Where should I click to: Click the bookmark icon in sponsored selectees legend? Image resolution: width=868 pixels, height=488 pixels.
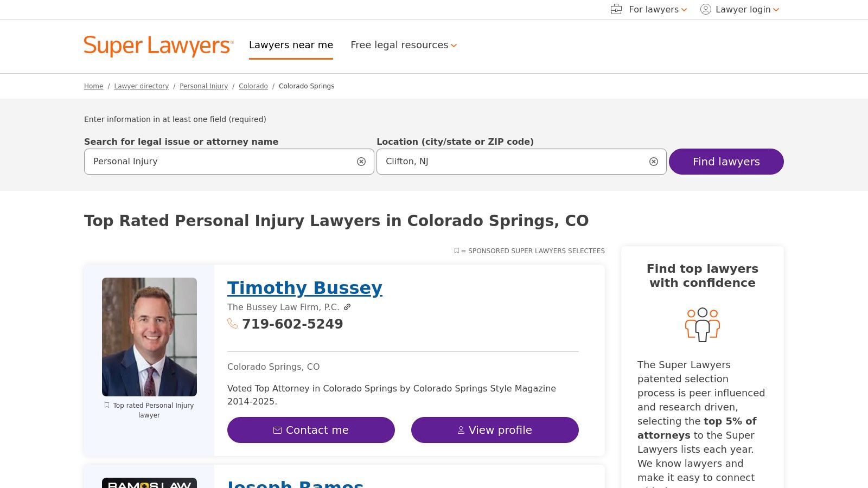456,251
